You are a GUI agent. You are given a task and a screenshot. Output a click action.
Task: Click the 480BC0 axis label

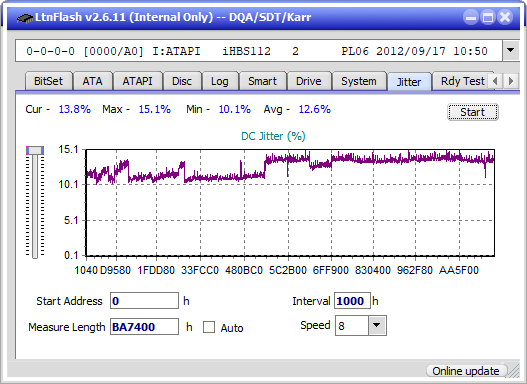tap(244, 270)
